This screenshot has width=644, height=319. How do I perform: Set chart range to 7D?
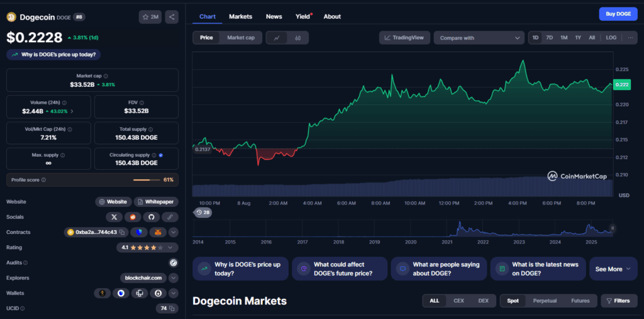tap(550, 37)
